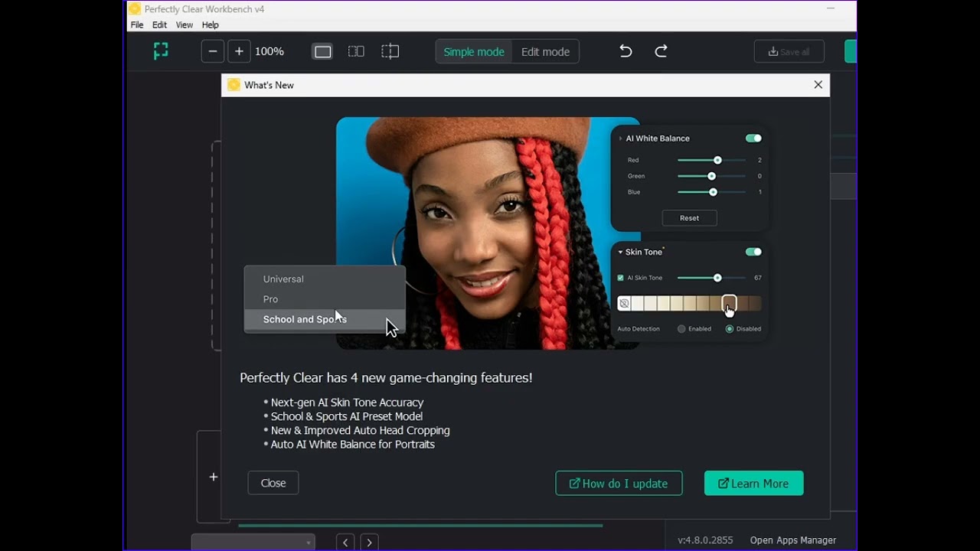The width and height of the screenshot is (980, 551).
Task: Open the Apps Manager link
Action: click(x=793, y=540)
